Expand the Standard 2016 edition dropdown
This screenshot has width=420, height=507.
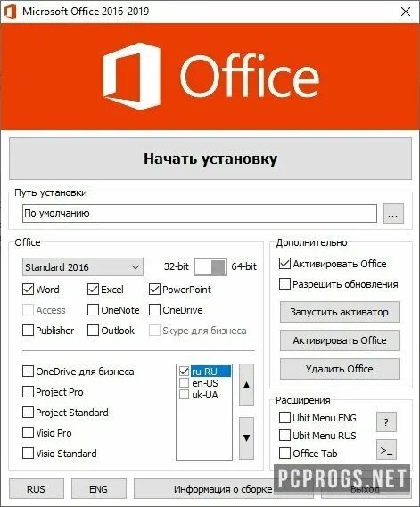[x=83, y=267]
